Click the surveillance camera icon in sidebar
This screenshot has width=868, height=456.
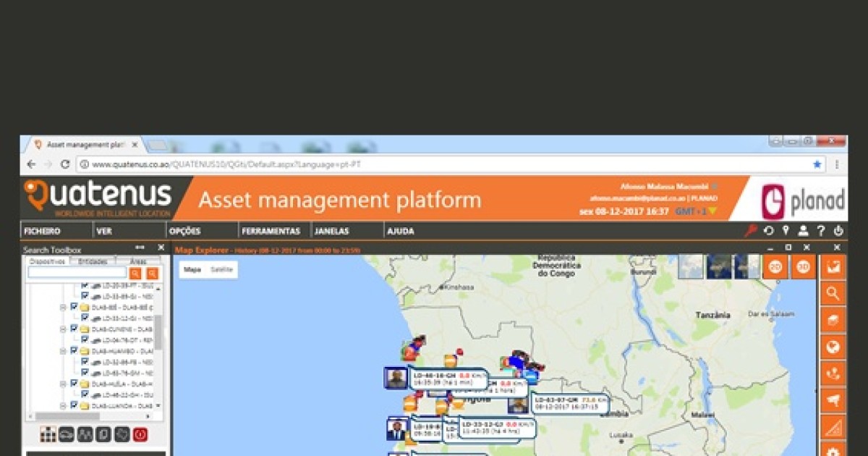pyautogui.click(x=833, y=400)
